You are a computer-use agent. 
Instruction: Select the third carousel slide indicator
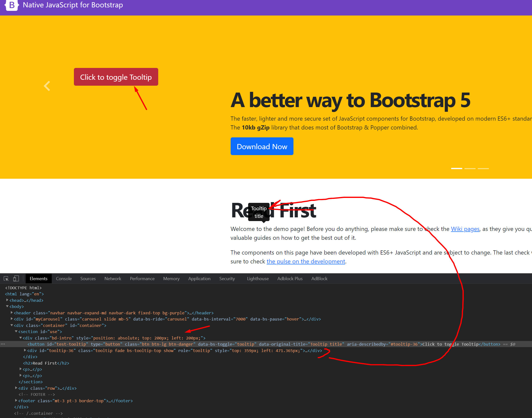click(483, 168)
